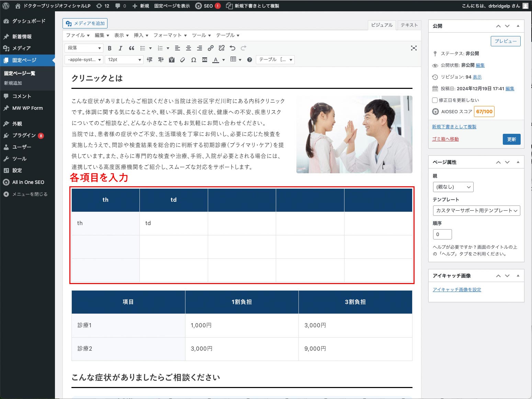Open the special character (omega) picker
The height and width of the screenshot is (399, 532).
[194, 60]
